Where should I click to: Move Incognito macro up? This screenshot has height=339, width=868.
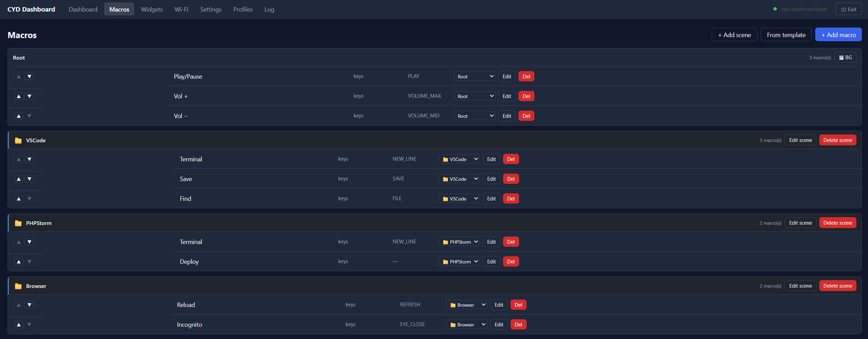pyautogui.click(x=19, y=325)
